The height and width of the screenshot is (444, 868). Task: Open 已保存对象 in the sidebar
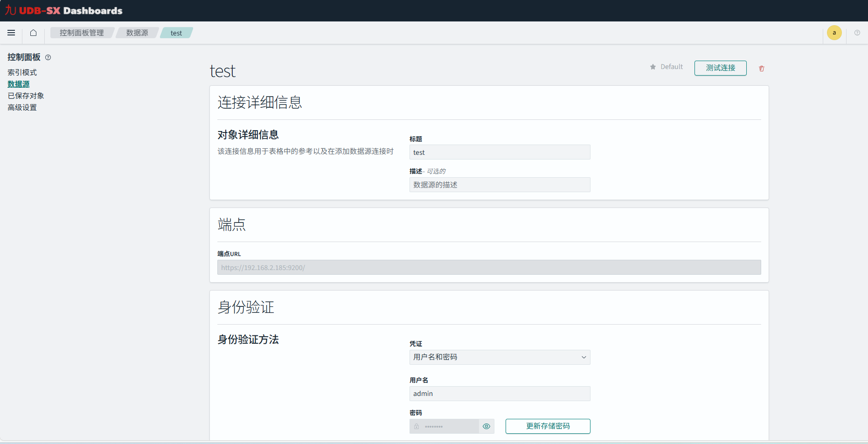[26, 96]
